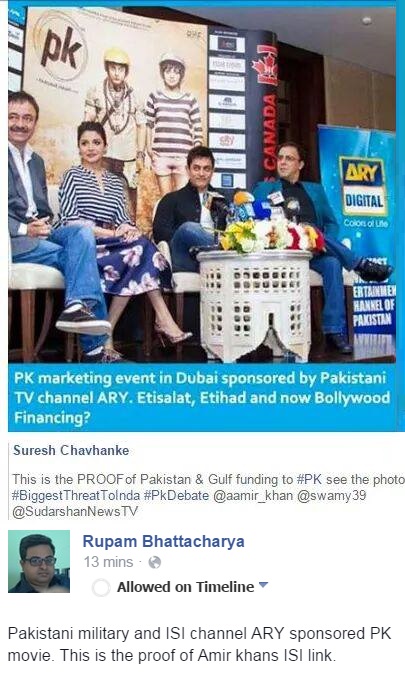Click the blue PK marketing event caption banner
This screenshot has width=405, height=676.
202,397
